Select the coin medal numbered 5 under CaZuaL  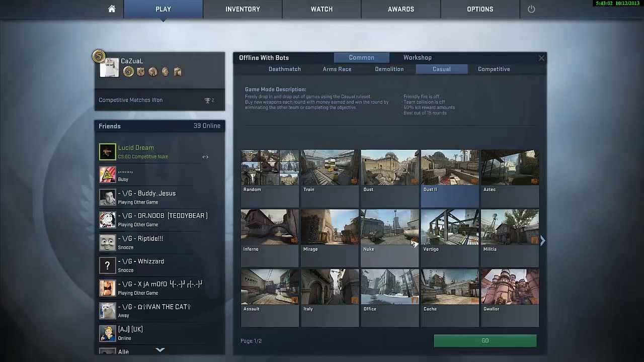coord(128,72)
